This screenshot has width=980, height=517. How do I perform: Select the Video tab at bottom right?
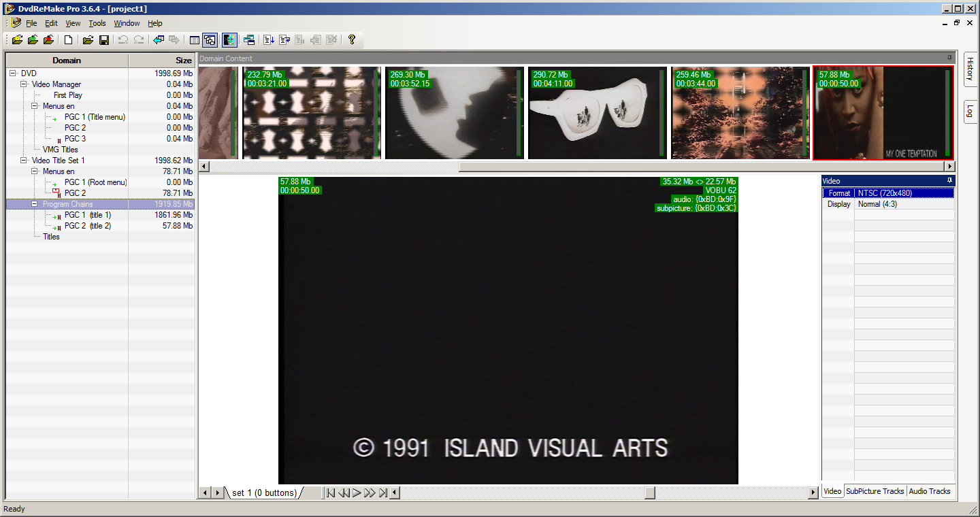(832, 491)
